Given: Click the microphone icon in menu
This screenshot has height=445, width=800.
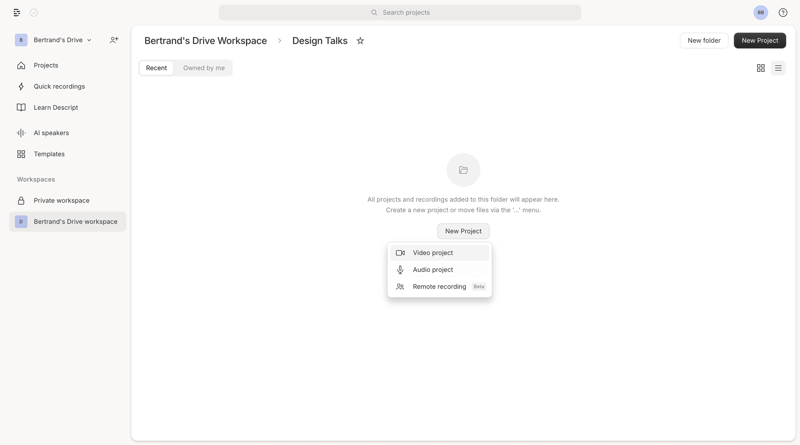Looking at the screenshot, I should click(401, 269).
